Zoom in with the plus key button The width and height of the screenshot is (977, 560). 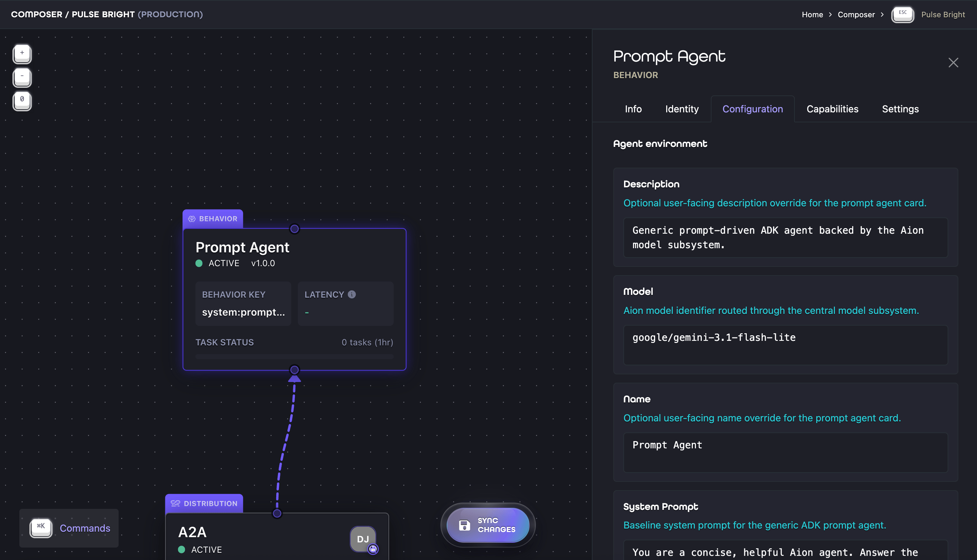coord(22,54)
